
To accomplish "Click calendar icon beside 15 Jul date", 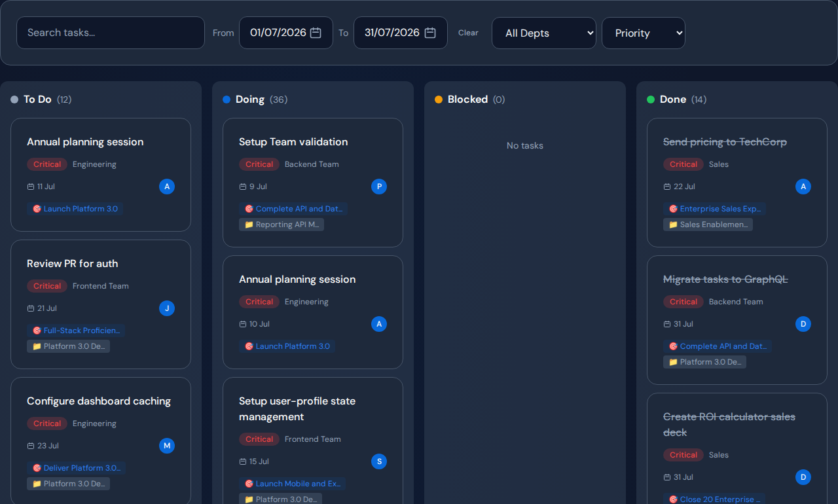I will tap(243, 461).
